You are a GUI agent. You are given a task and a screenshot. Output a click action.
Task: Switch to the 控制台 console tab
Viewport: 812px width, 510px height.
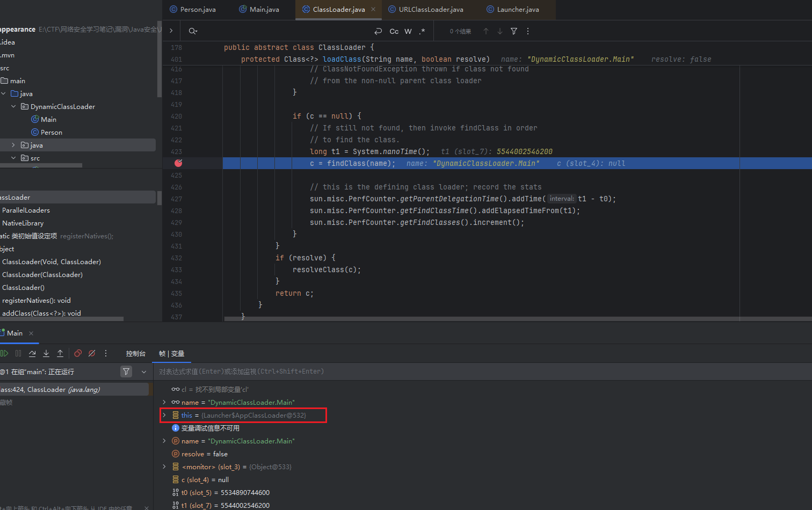click(x=135, y=353)
